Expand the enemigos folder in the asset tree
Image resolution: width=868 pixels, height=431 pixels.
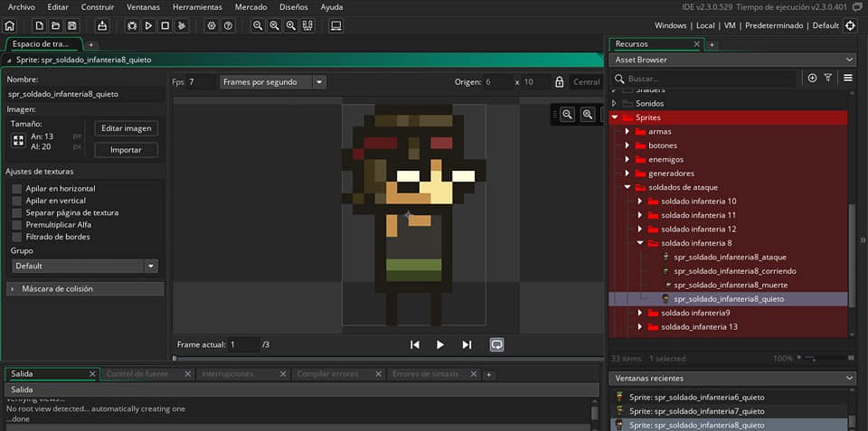pos(627,159)
